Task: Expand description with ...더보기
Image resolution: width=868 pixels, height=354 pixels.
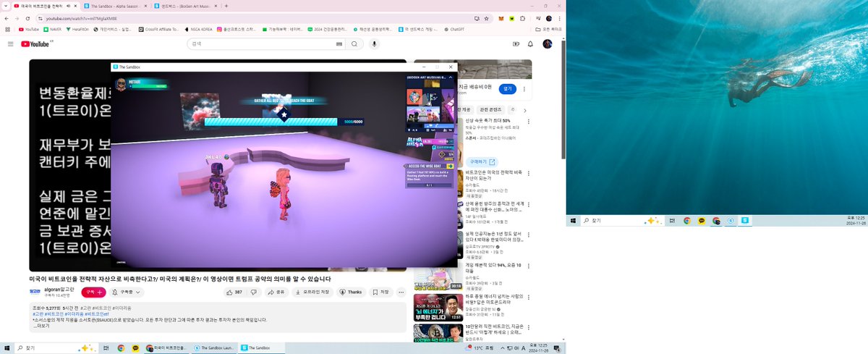Action: (x=41, y=326)
